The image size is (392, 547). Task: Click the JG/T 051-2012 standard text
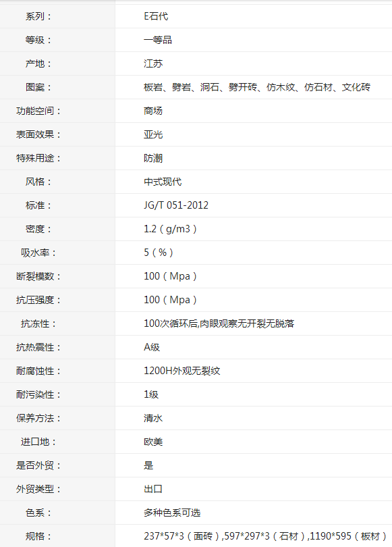click(x=176, y=205)
